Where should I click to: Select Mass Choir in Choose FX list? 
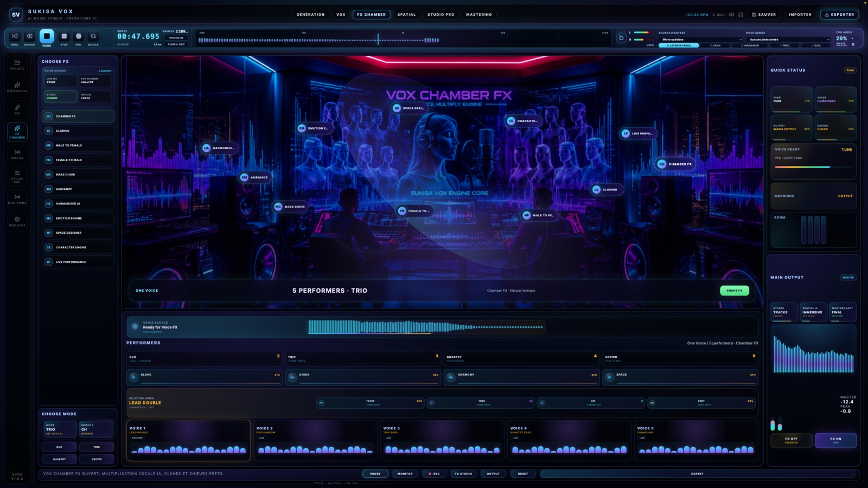tap(78, 175)
